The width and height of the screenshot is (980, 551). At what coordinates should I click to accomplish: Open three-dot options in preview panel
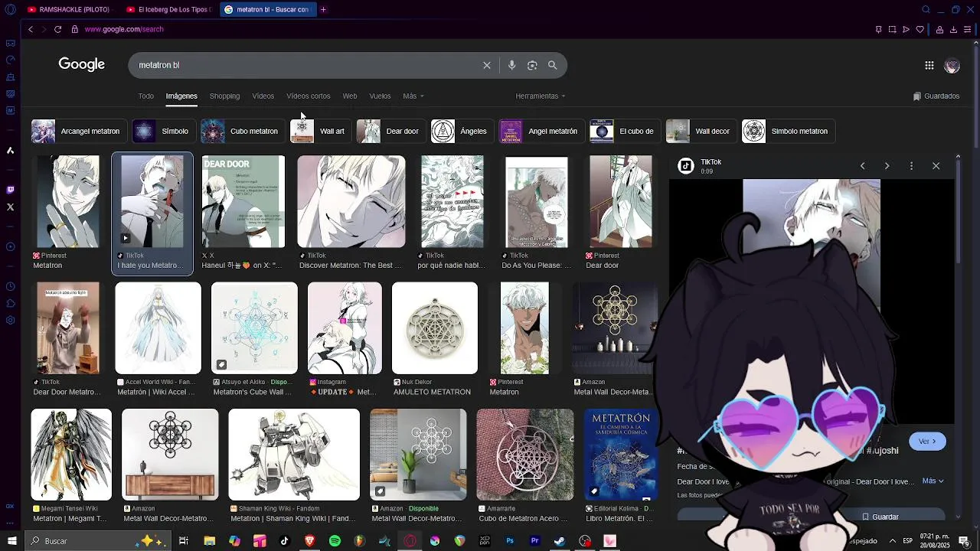point(911,166)
